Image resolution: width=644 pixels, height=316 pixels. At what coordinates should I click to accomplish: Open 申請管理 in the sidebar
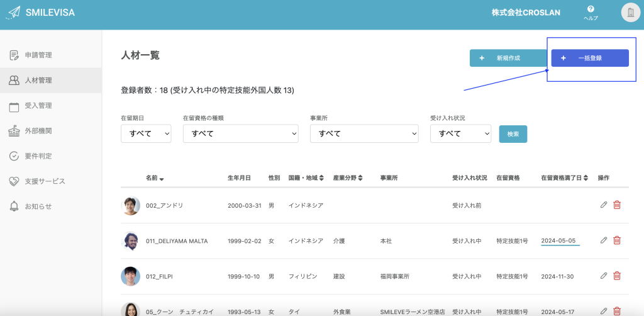(51, 55)
